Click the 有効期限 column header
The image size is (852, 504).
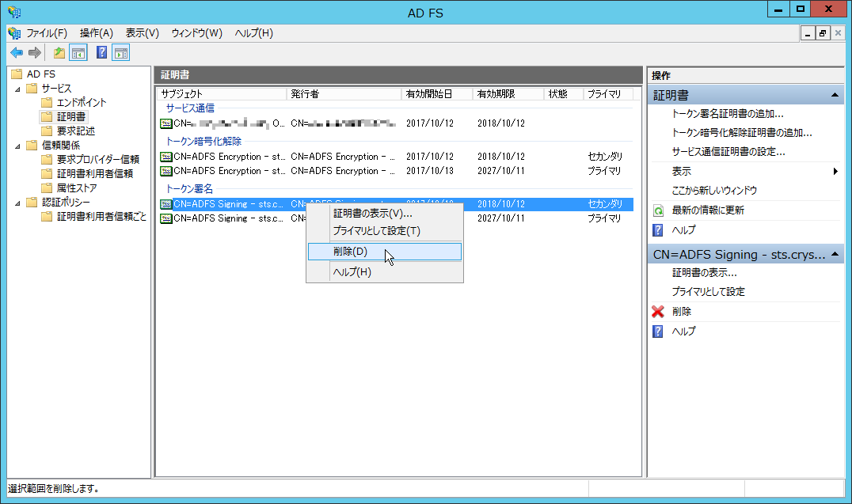click(508, 94)
